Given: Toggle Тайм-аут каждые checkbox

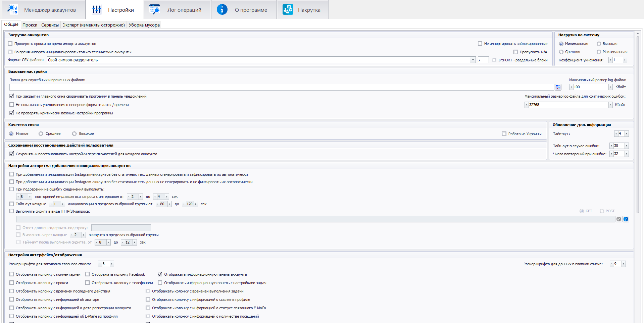Looking at the screenshot, I should (12, 204).
